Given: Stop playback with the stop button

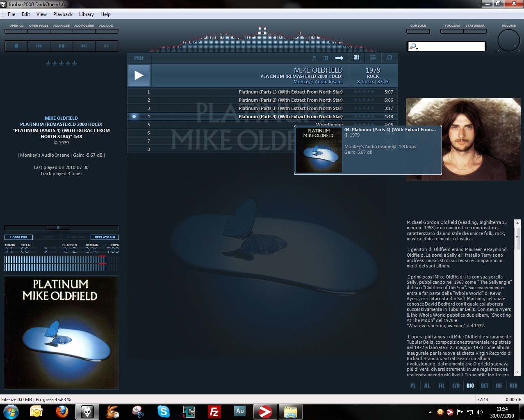Looking at the screenshot, I should [16, 46].
